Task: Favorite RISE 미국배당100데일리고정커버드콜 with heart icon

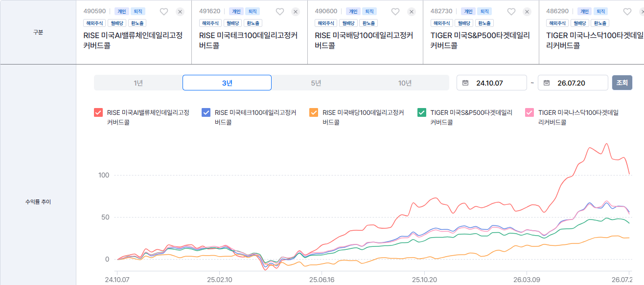Action: (x=395, y=12)
